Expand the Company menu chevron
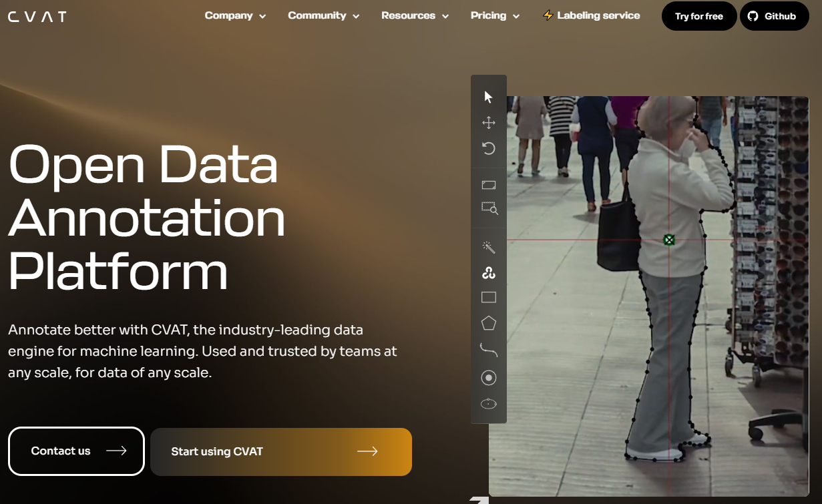822x504 pixels. (262, 17)
